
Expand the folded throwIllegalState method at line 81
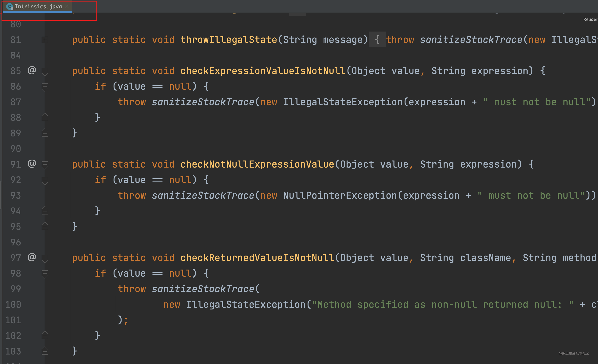(45, 40)
